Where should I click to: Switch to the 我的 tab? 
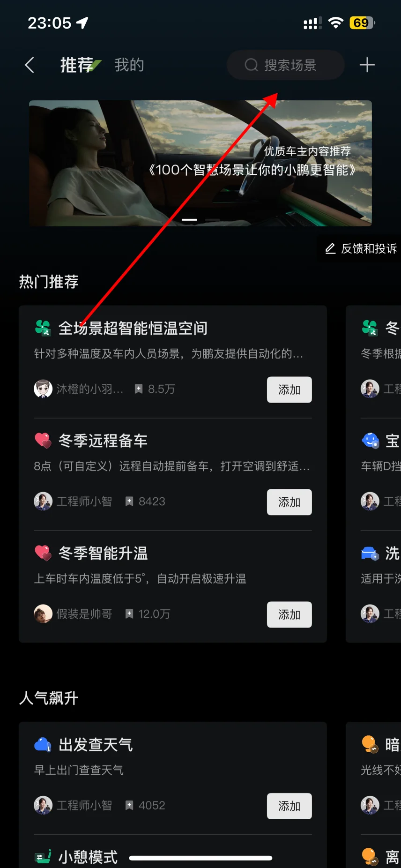129,65
